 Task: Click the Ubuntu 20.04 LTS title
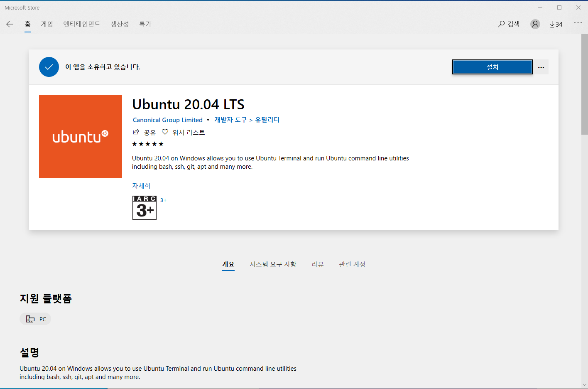[x=188, y=104]
